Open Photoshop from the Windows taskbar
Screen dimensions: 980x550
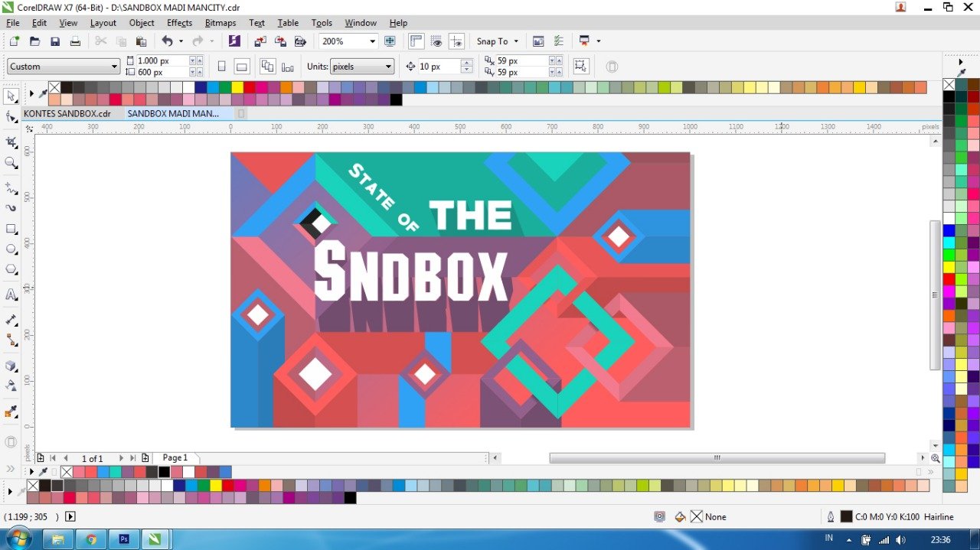click(x=122, y=539)
